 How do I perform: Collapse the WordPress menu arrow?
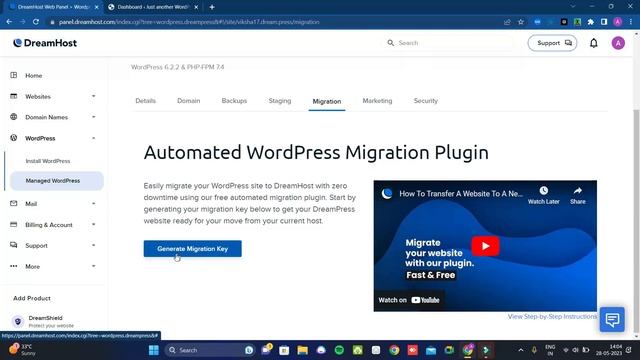click(93, 138)
